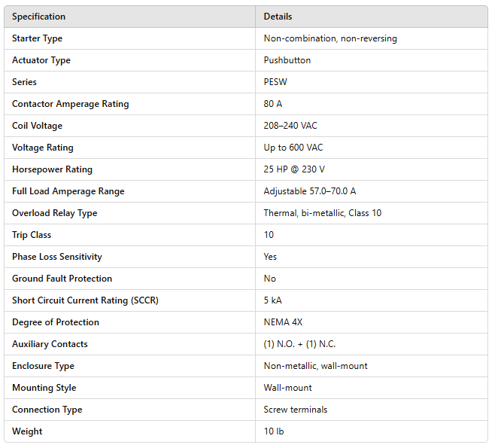495x448 pixels.
Task: Click the Specification column header
Action: (x=38, y=17)
